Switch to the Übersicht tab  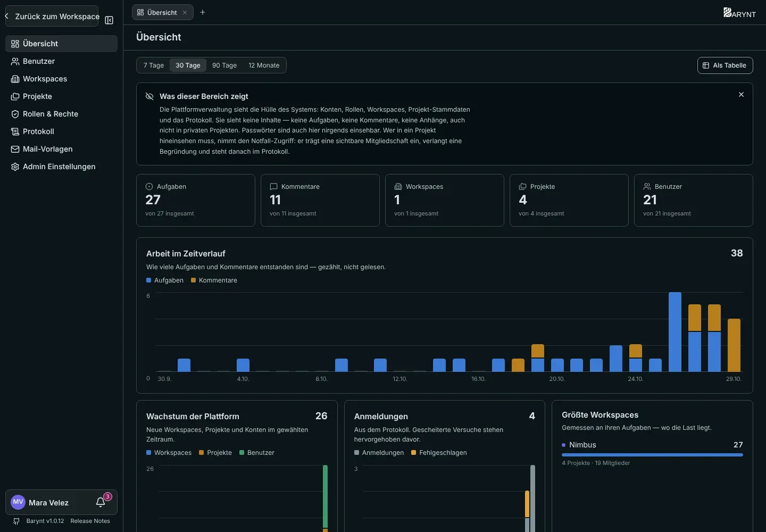tap(162, 12)
